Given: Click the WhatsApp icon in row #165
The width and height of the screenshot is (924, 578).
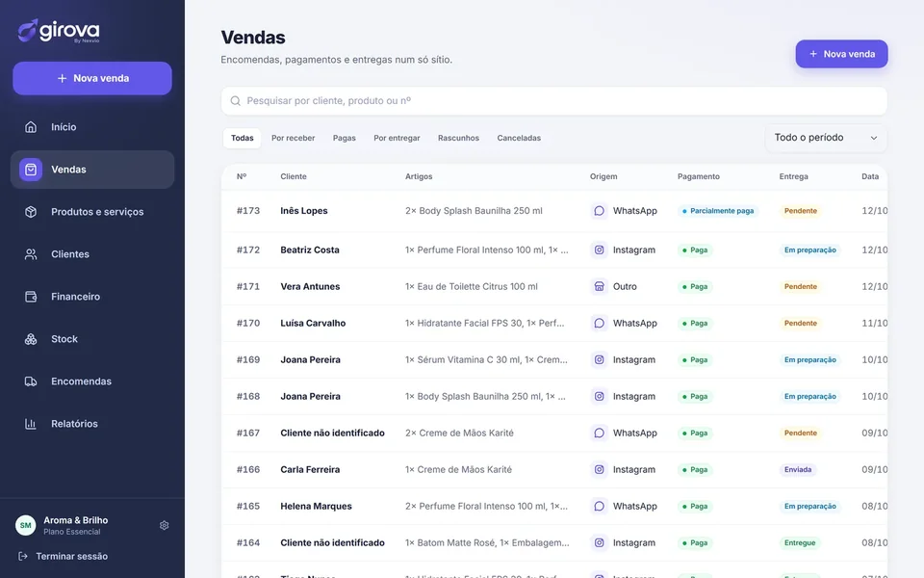Looking at the screenshot, I should point(600,506).
